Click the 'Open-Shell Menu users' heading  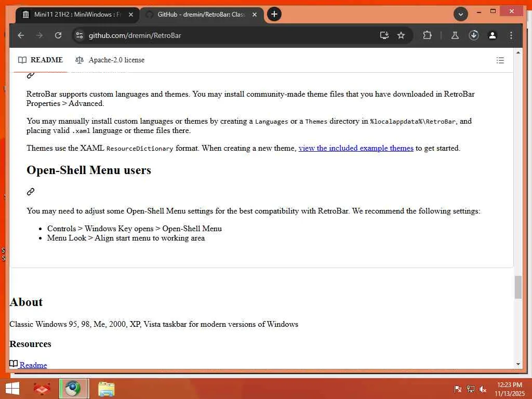tap(89, 170)
